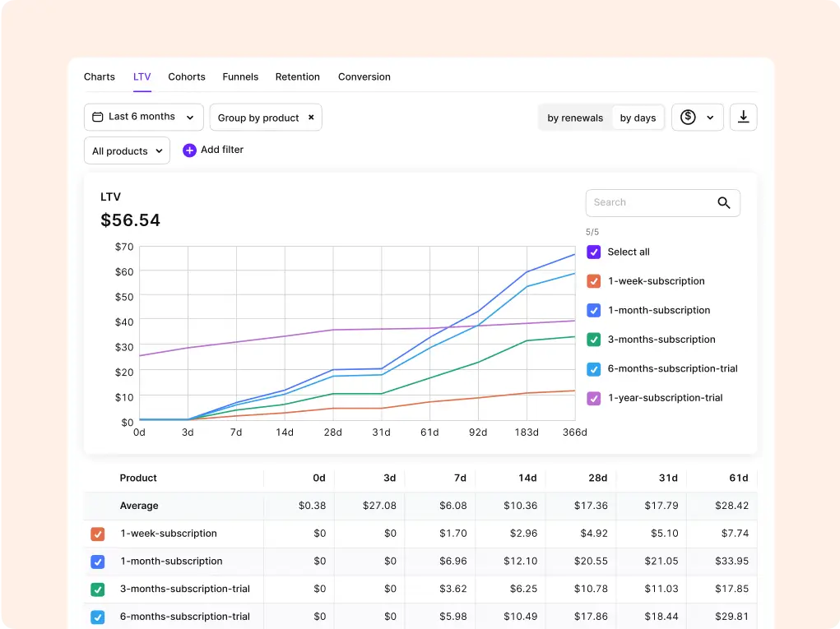Switch to the Cohorts tab
Viewport: 840px width, 629px height.
click(x=187, y=77)
